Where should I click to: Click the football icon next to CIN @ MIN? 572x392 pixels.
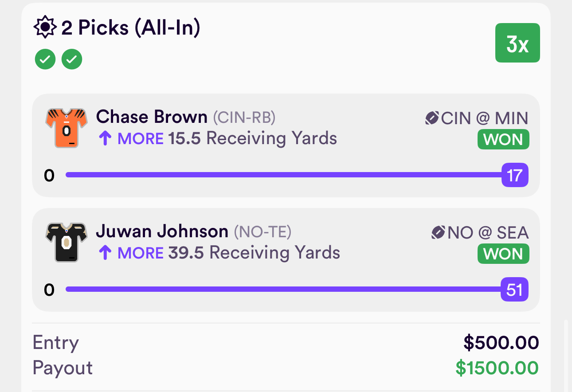tap(432, 118)
